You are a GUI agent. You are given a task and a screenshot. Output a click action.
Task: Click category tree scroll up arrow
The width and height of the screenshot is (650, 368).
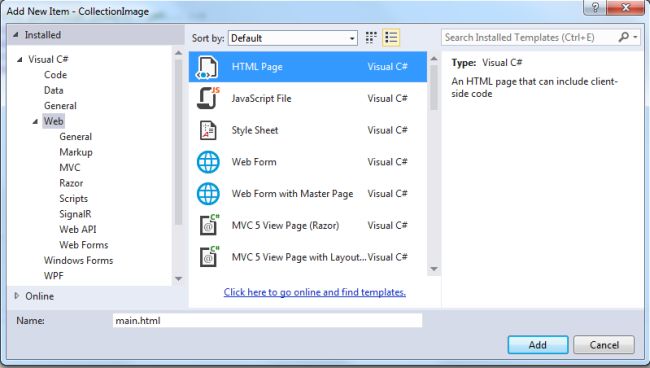click(178, 53)
